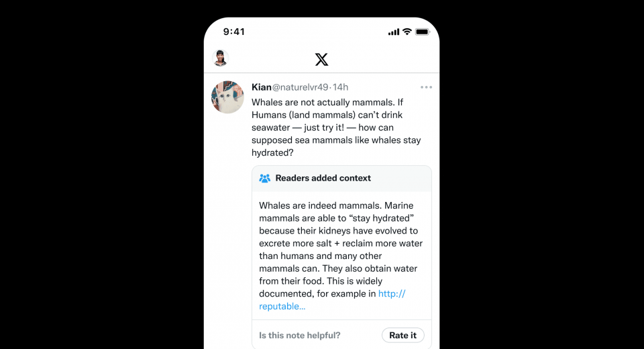644x349 pixels.
Task: Open the http://reputable... link
Action: pos(333,300)
